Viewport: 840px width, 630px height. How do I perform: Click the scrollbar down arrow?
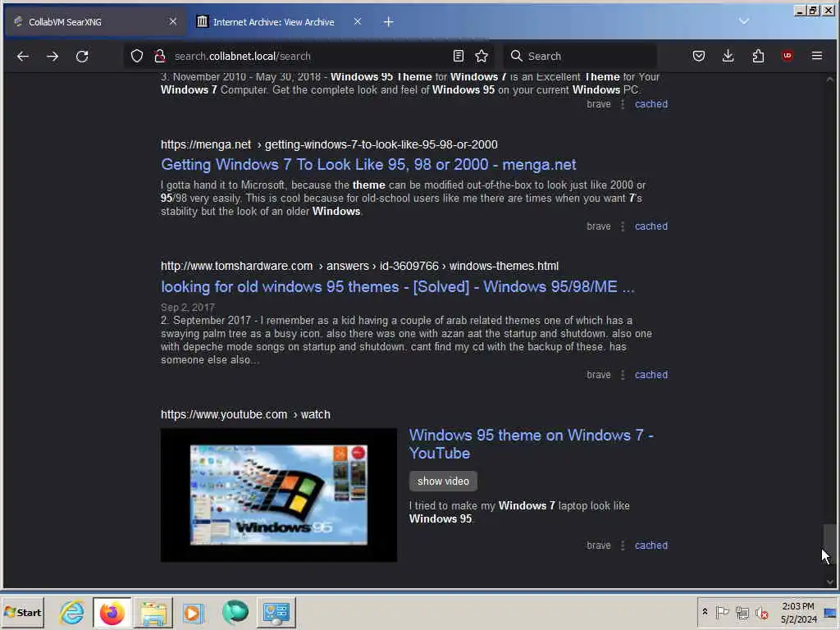point(830,582)
